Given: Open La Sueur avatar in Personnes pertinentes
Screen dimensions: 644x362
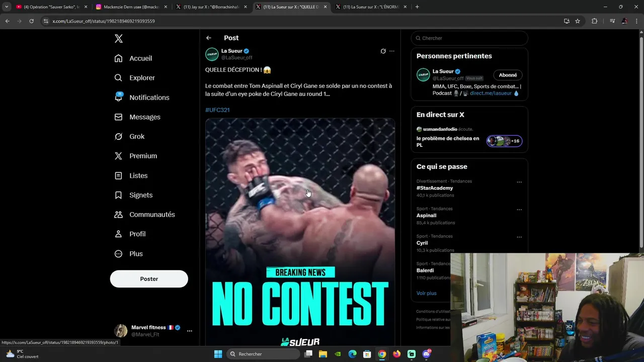Looking at the screenshot, I should [423, 75].
